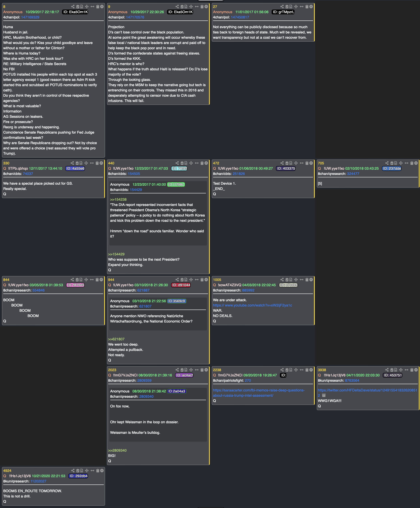This screenshot has height=508, width=420.
Task: Collapse post 705 using the circled arrow
Action: (416, 163)
